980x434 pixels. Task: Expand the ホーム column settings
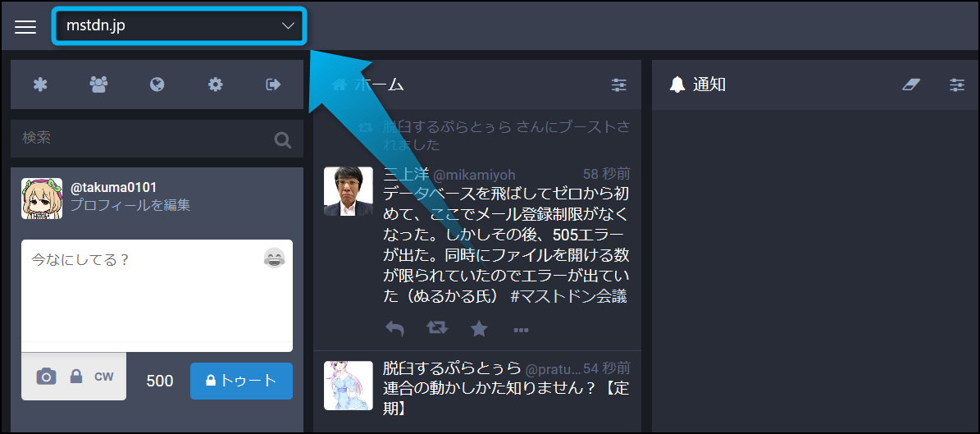(x=619, y=85)
